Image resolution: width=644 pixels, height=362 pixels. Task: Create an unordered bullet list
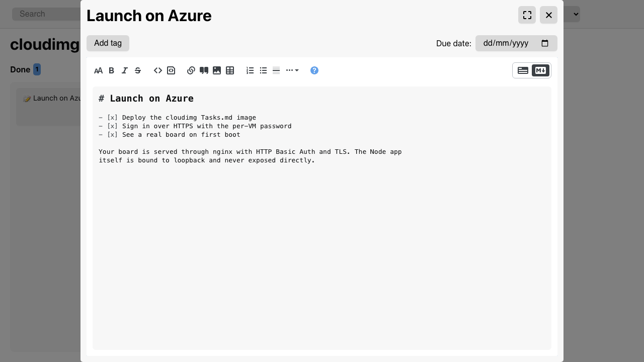tap(263, 70)
